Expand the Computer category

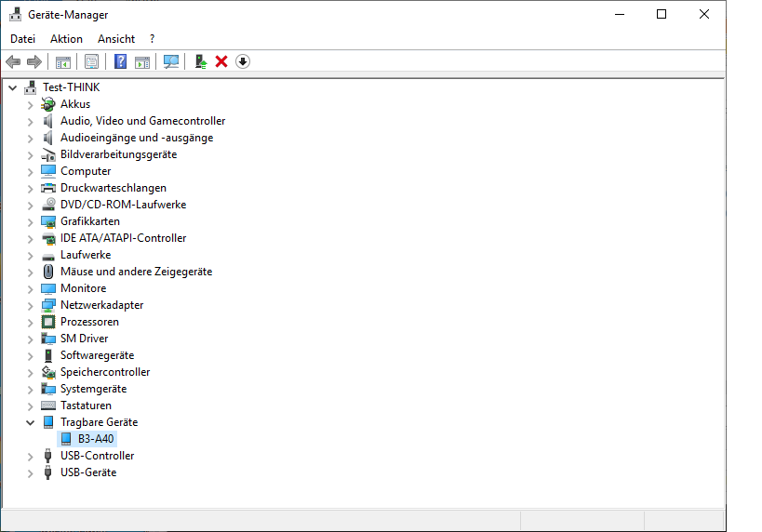coord(30,172)
